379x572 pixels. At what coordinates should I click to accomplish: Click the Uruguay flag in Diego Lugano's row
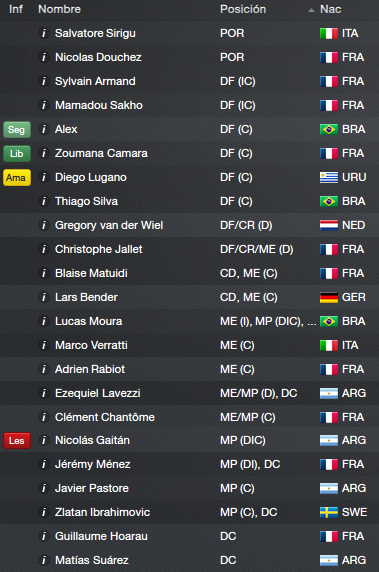tap(329, 177)
